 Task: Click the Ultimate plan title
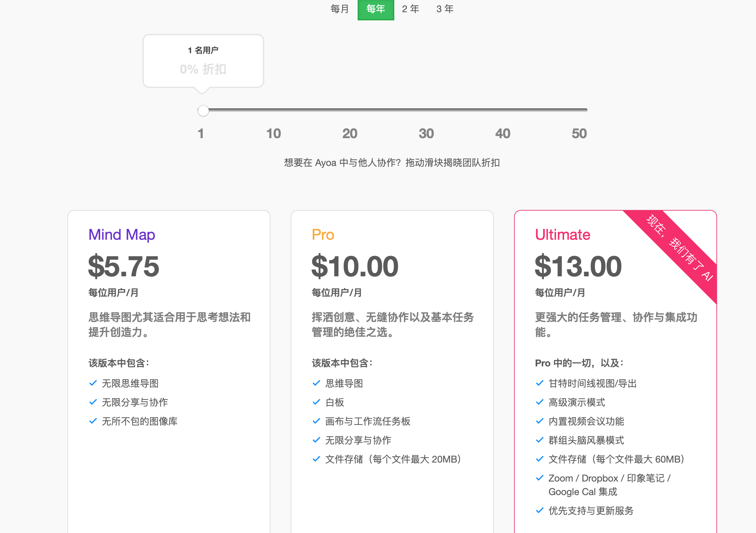(562, 235)
